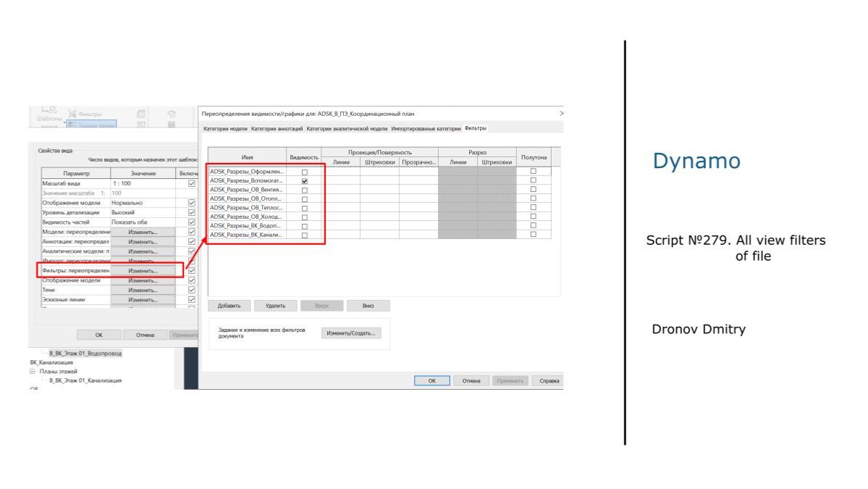868x489 pixels.
Task: Select filter row ADSK_Разрезы_Оформлен...
Action: click(247, 172)
